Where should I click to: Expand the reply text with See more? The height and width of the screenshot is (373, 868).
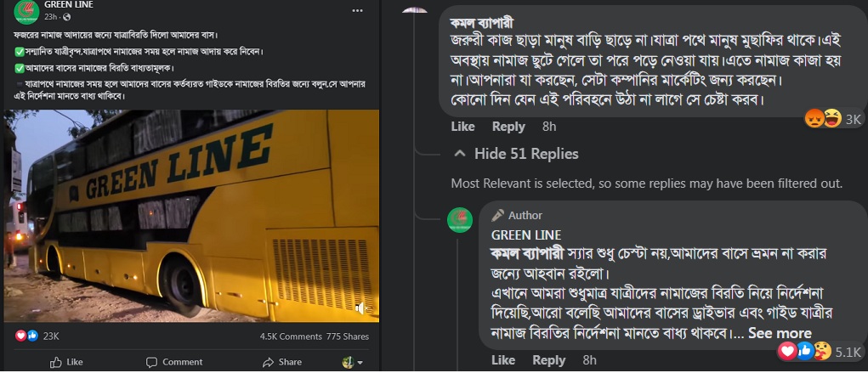tap(780, 333)
